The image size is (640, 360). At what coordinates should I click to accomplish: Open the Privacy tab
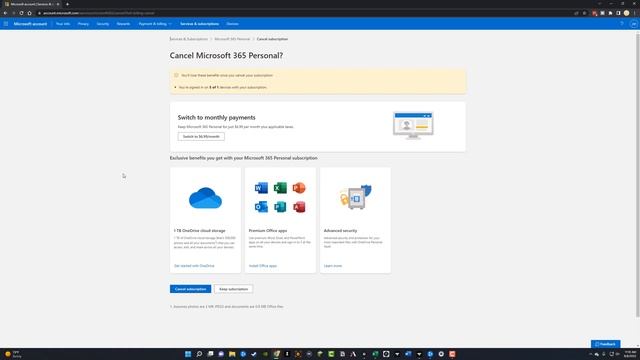pyautogui.click(x=83, y=24)
